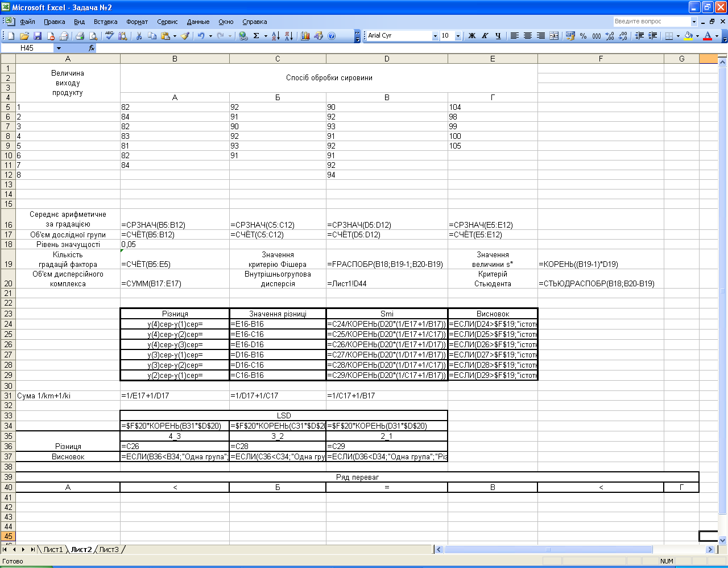Increase decimal places icon
Viewport: 728px width, 568px height.
pyautogui.click(x=610, y=36)
